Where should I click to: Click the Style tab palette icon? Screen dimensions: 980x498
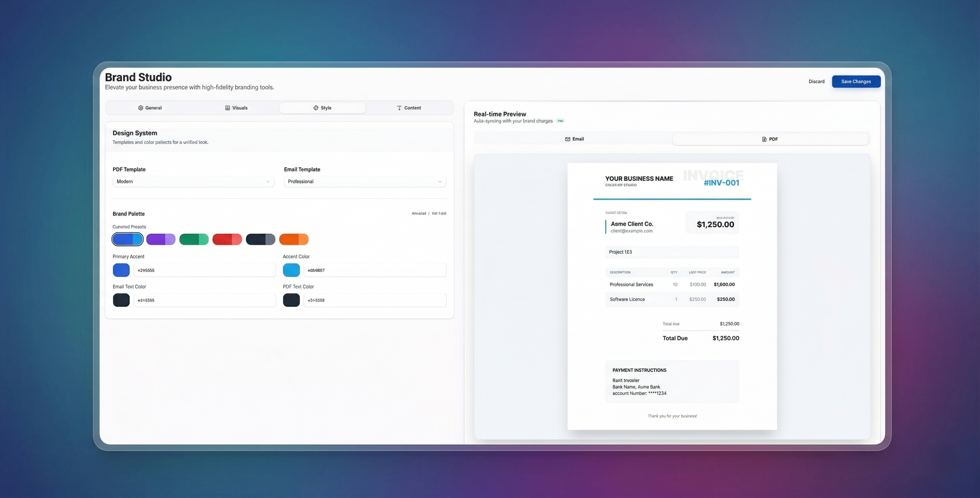pyautogui.click(x=316, y=108)
